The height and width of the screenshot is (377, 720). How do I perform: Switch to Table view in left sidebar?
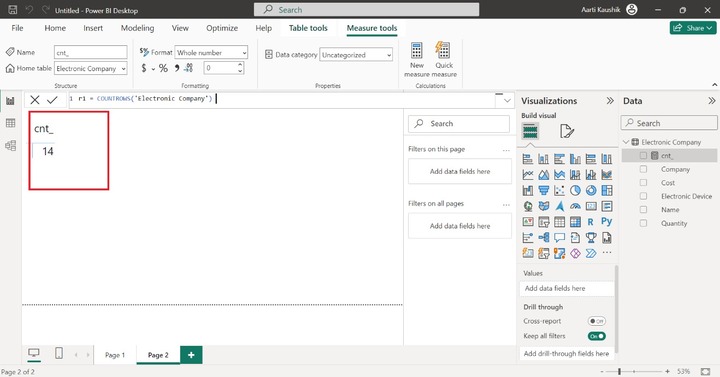pos(10,123)
